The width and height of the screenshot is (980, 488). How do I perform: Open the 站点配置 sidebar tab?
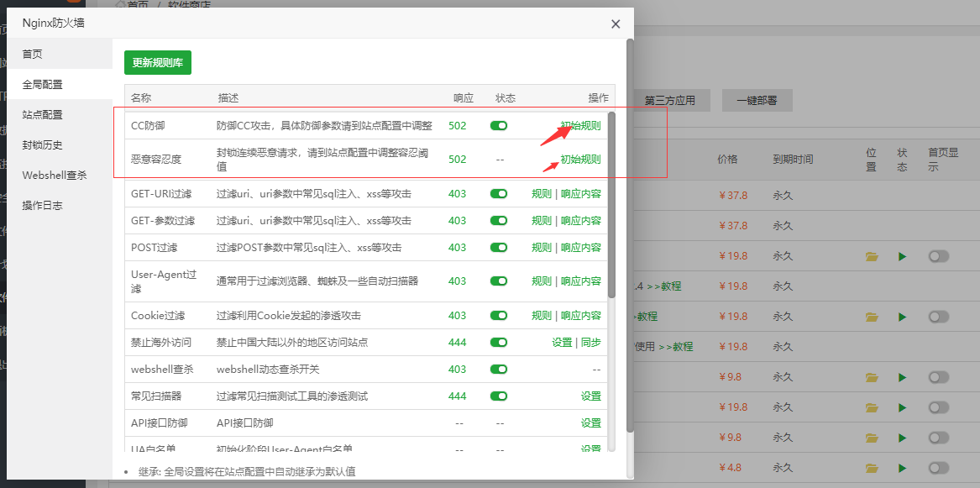43,115
